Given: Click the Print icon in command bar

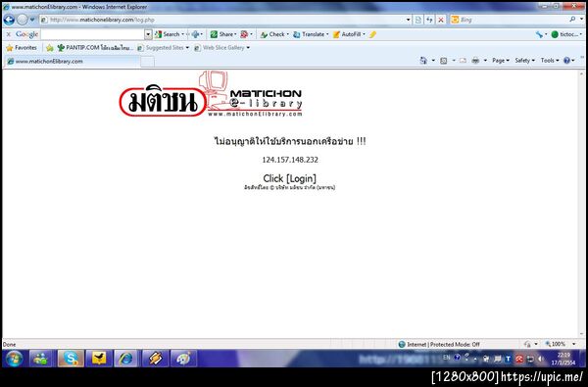Looking at the screenshot, I should click(x=475, y=61).
